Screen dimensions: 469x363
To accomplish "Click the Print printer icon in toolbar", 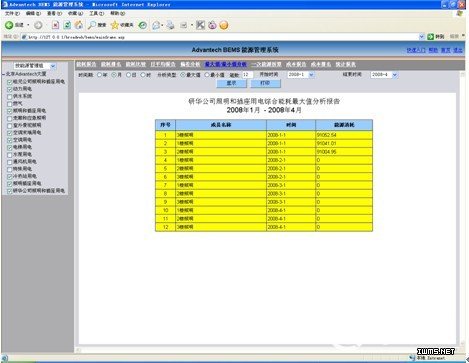I will click(170, 25).
